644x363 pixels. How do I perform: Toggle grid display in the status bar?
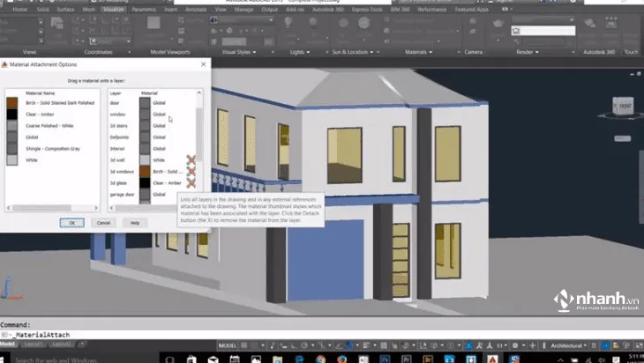pos(244,345)
